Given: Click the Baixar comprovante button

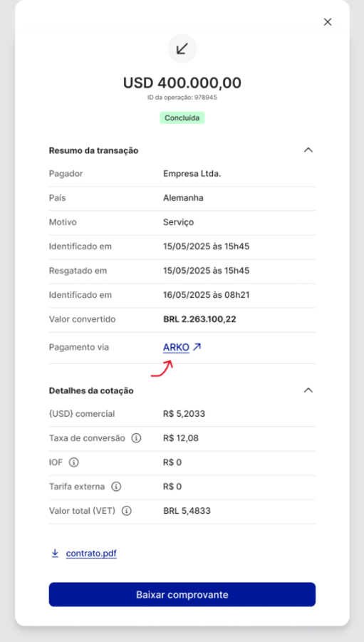Looking at the screenshot, I should (182, 594).
